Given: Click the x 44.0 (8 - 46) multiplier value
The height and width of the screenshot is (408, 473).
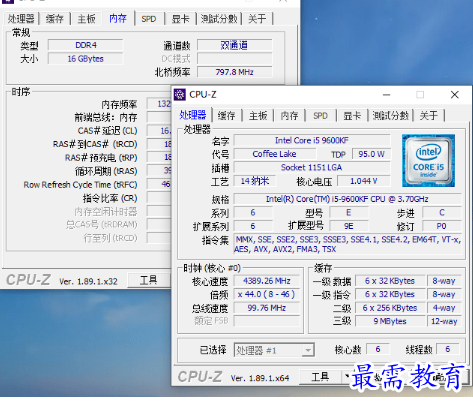Looking at the screenshot, I should click(267, 294).
